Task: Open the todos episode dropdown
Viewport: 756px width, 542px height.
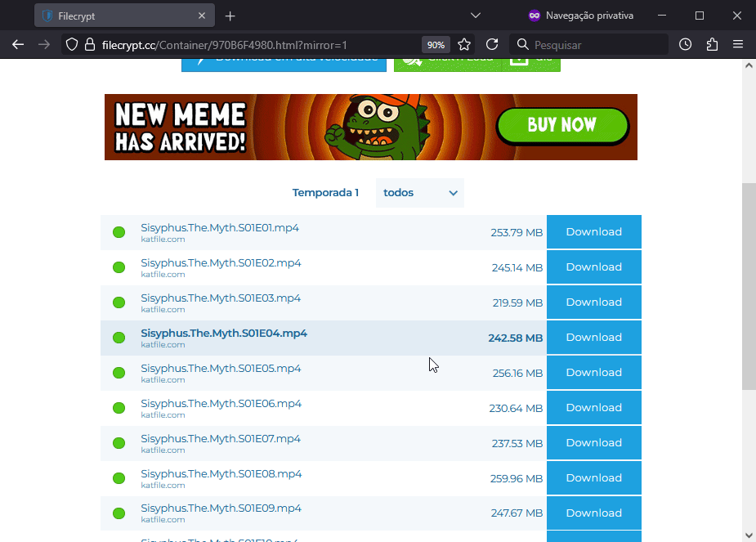Action: pos(420,193)
